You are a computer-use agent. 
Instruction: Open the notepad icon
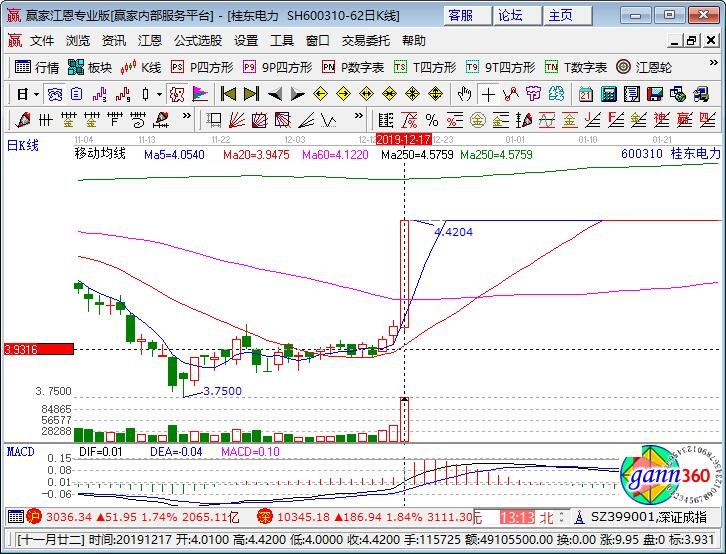[x=632, y=94]
